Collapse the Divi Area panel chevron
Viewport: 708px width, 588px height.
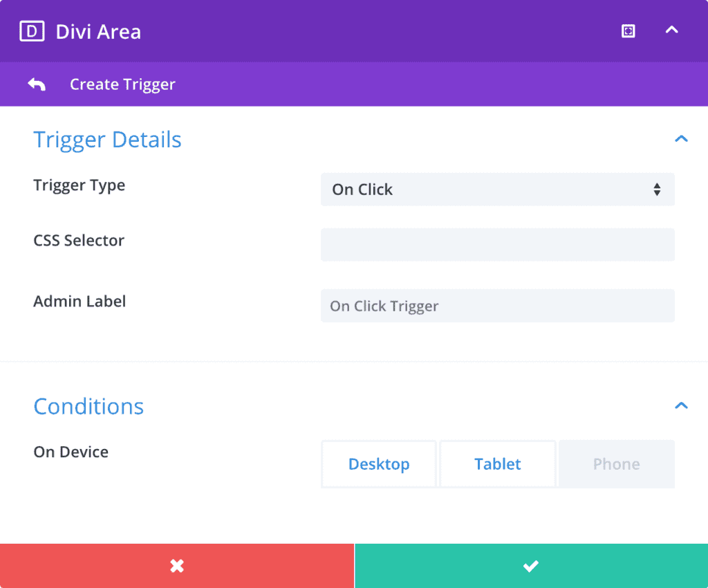click(x=672, y=30)
